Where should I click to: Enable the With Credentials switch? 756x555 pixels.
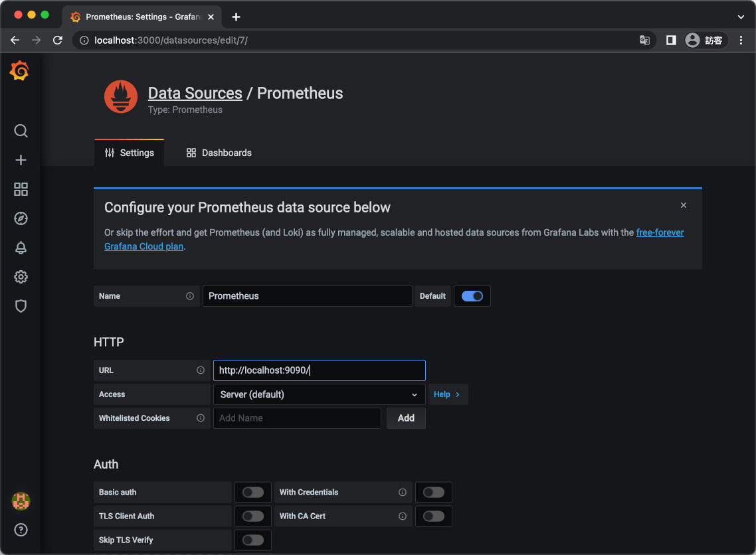point(434,493)
